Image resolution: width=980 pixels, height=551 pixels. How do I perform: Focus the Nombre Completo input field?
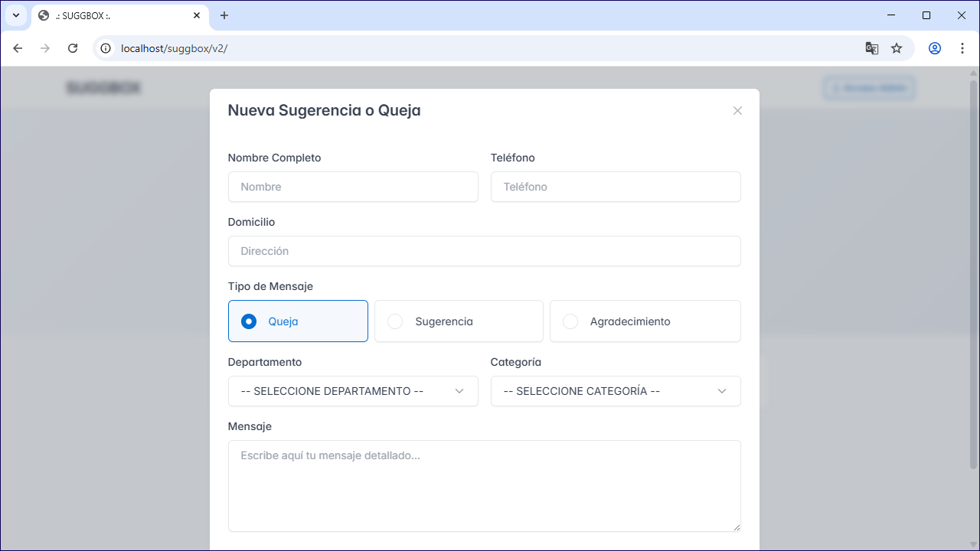pyautogui.click(x=353, y=187)
